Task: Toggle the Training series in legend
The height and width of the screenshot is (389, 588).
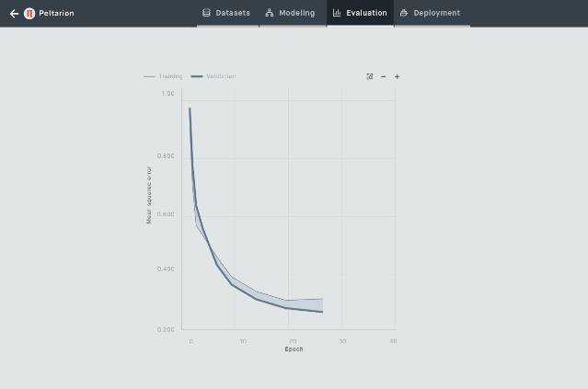Action: [164, 76]
